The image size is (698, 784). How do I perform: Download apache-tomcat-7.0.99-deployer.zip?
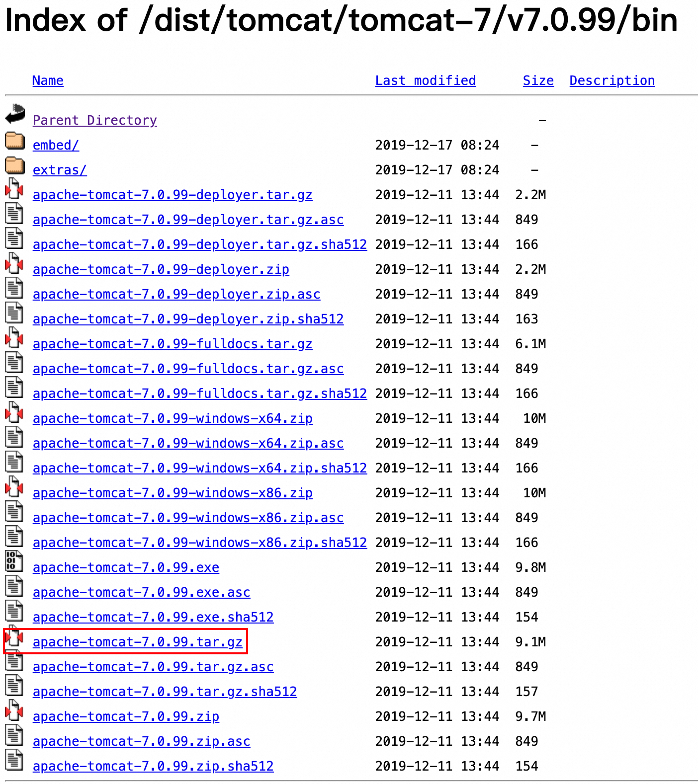tap(161, 269)
